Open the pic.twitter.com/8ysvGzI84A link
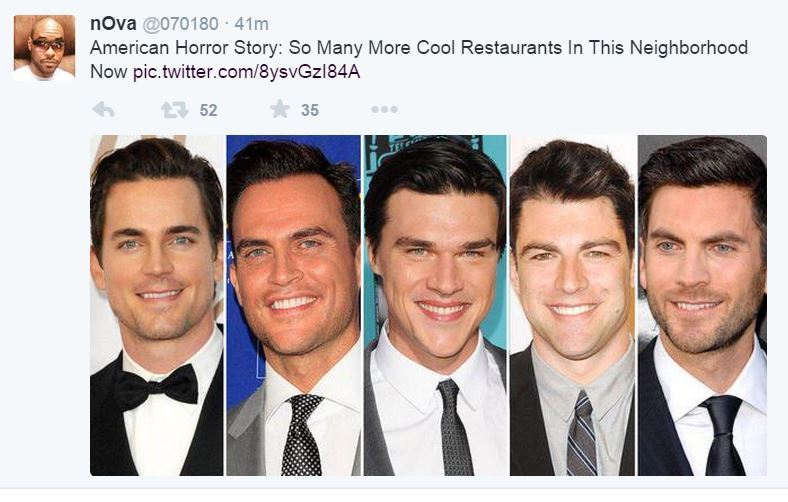788x502 pixels. point(246,71)
